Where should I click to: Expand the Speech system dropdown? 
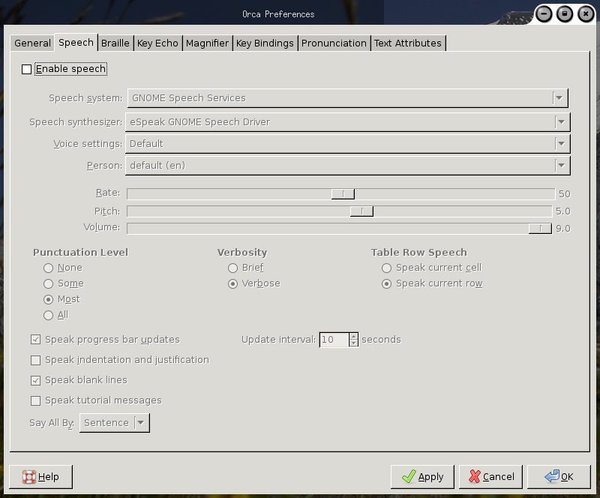tap(347, 98)
